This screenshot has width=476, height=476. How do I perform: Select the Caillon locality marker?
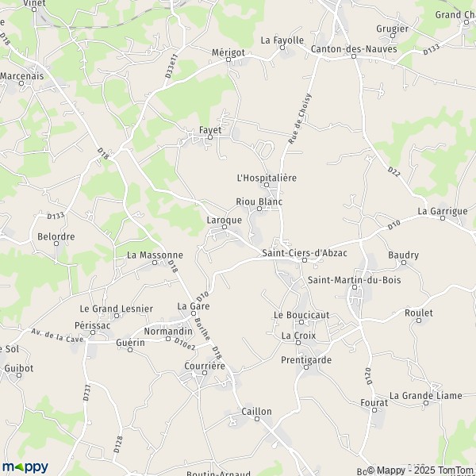pyautogui.click(x=257, y=419)
